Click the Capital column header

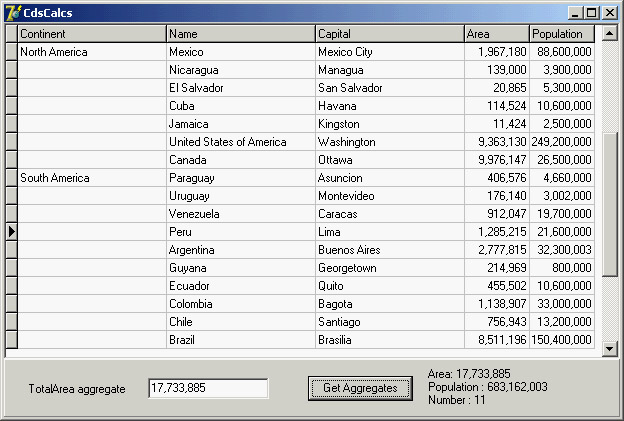[x=389, y=34]
